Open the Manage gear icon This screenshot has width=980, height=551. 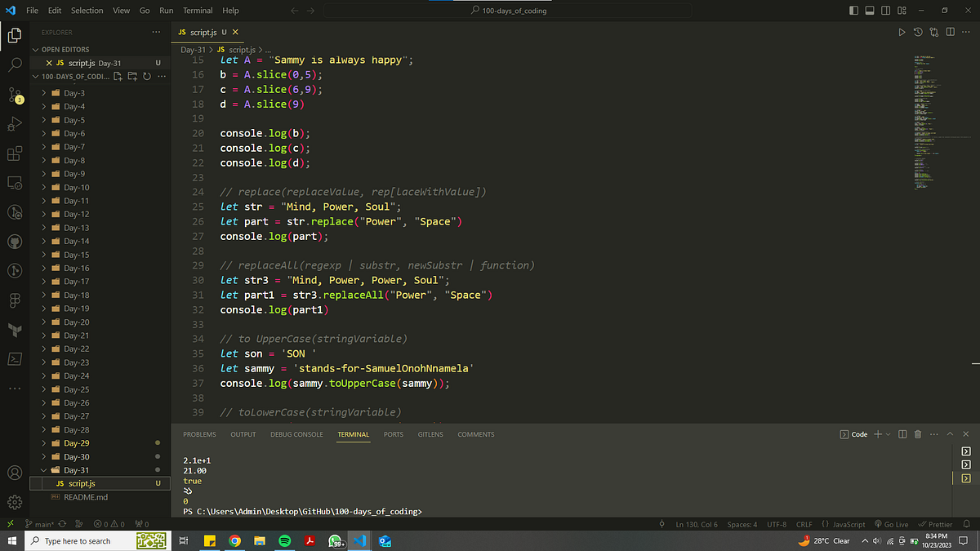15,502
